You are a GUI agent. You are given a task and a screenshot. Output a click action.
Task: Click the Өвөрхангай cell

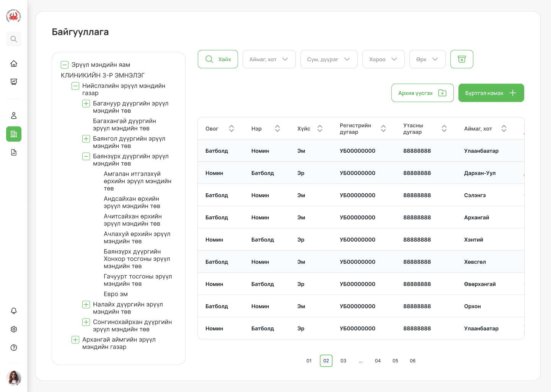pyautogui.click(x=480, y=284)
